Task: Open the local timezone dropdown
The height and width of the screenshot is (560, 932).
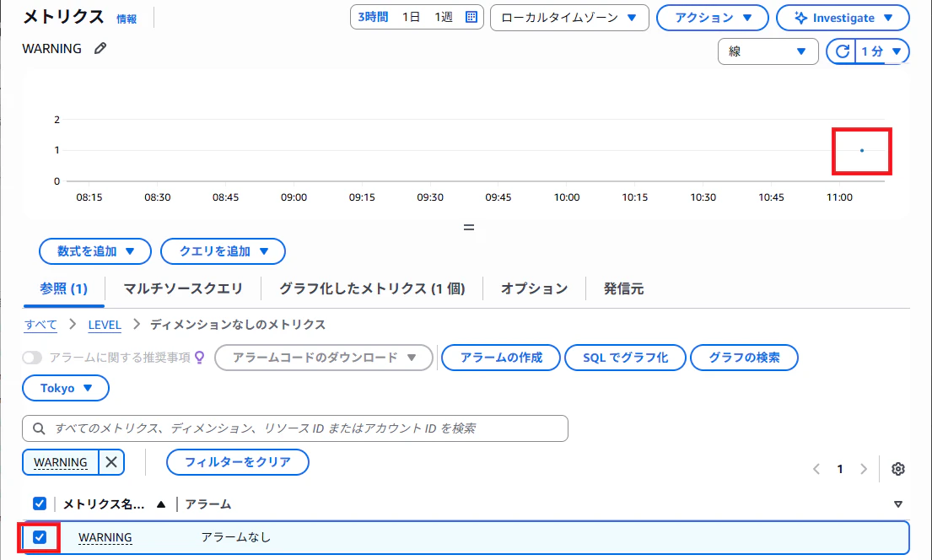Action: coord(569,18)
